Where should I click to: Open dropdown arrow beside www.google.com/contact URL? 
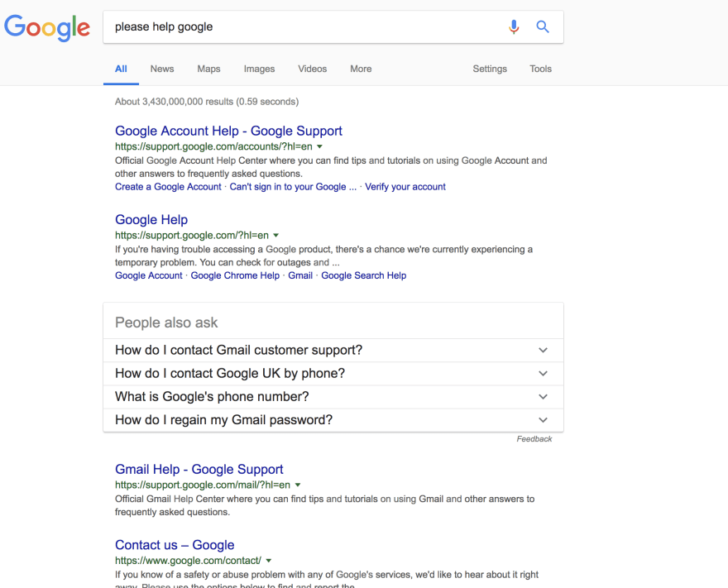[269, 561]
